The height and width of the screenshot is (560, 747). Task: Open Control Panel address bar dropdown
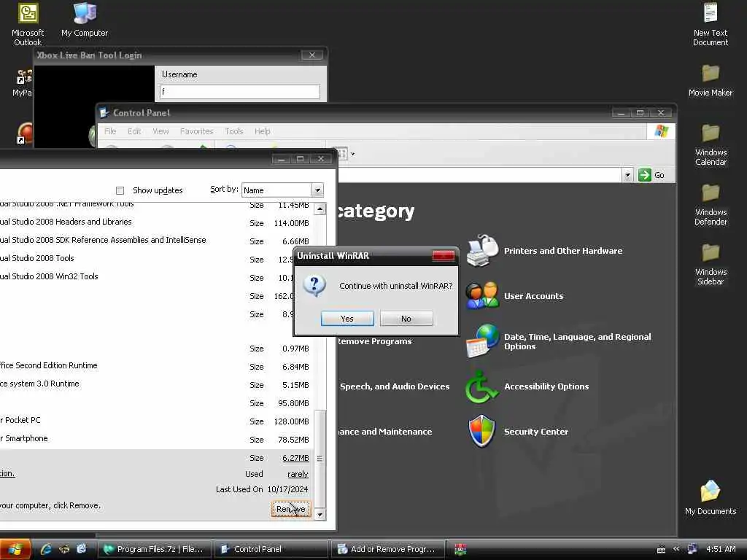click(627, 175)
